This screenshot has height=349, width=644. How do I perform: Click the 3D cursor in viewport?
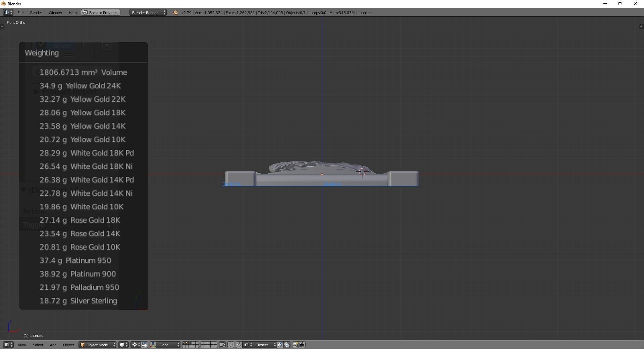(x=363, y=172)
